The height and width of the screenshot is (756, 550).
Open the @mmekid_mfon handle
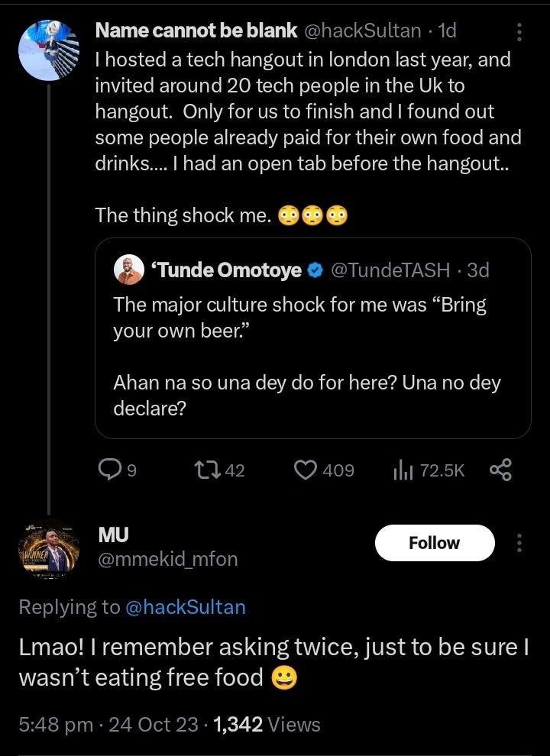click(167, 560)
